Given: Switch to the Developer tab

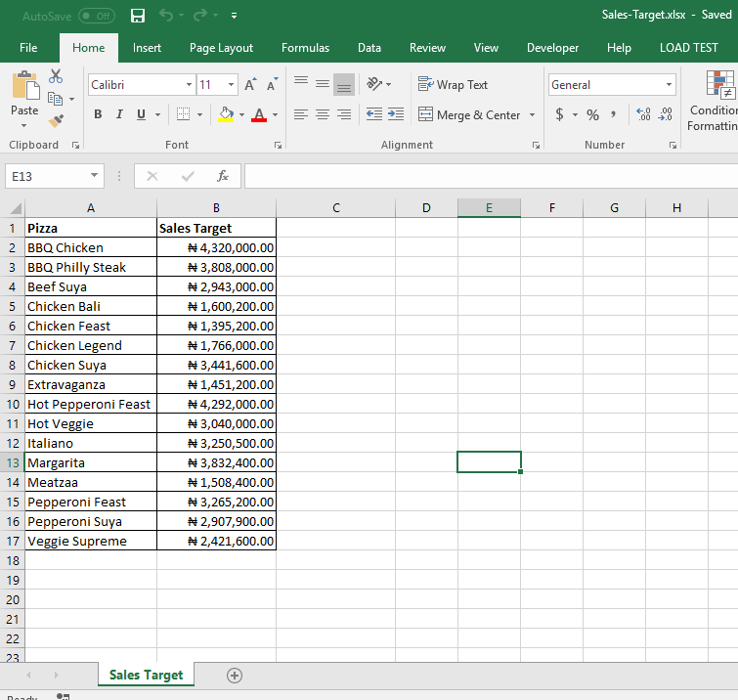Looking at the screenshot, I should tap(552, 48).
